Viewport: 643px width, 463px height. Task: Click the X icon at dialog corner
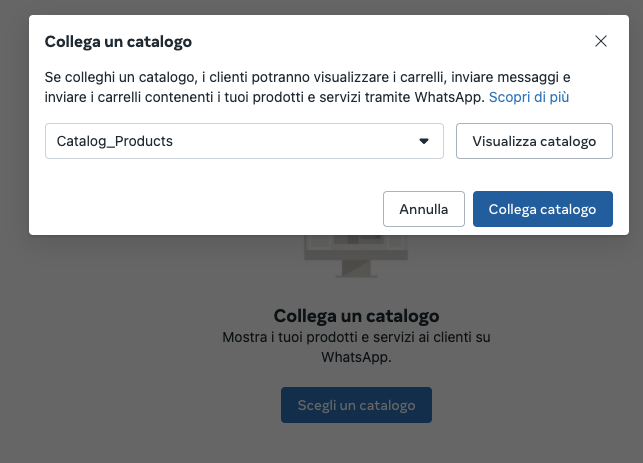(600, 41)
